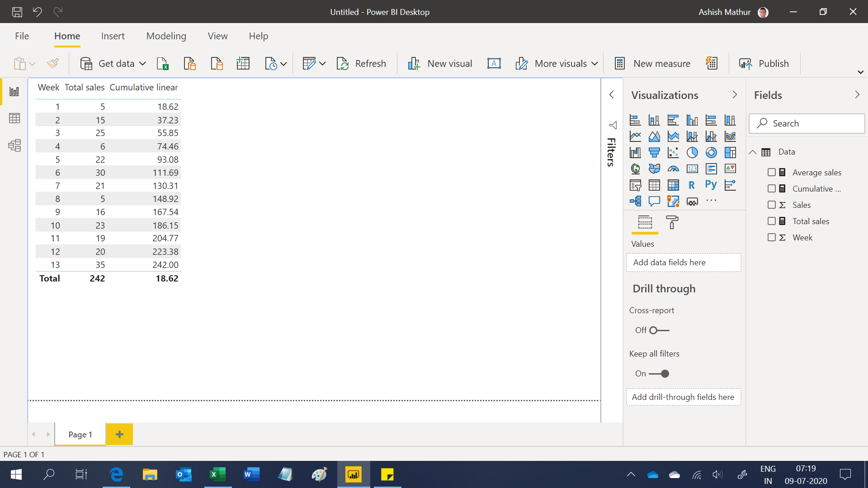Select the Q&A visual icon

point(654,201)
